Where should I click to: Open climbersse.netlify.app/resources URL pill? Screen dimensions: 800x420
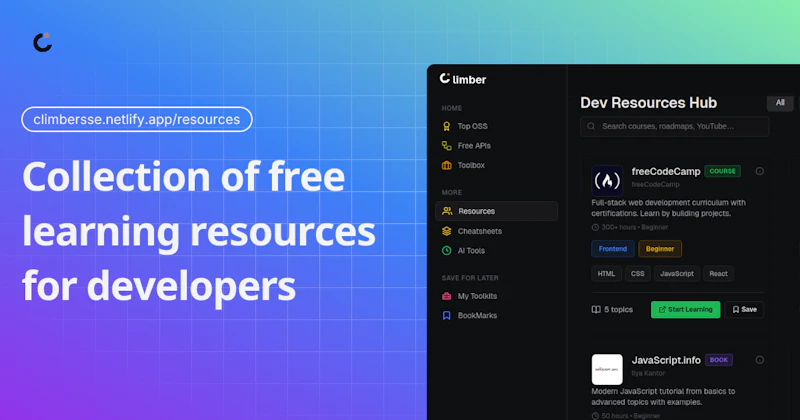click(137, 119)
